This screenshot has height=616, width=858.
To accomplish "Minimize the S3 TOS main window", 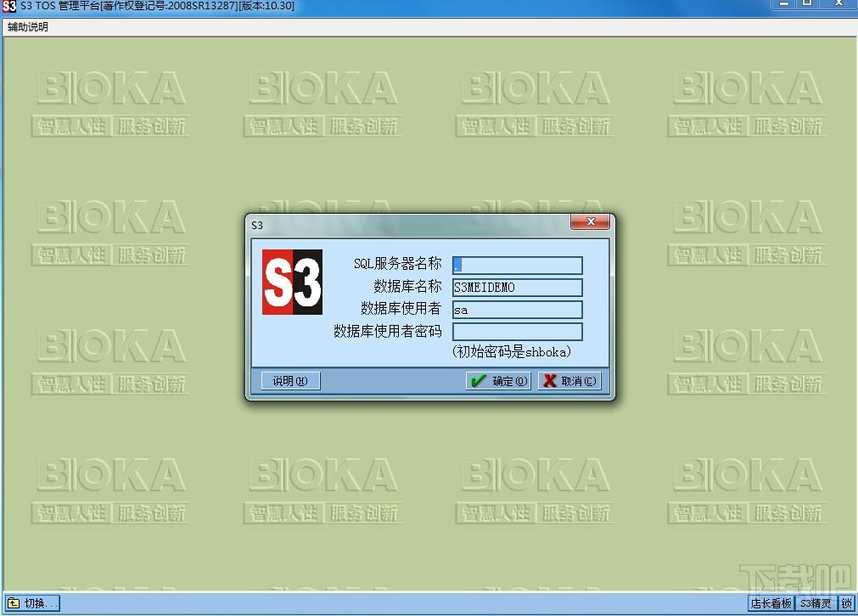I will pos(783,4).
